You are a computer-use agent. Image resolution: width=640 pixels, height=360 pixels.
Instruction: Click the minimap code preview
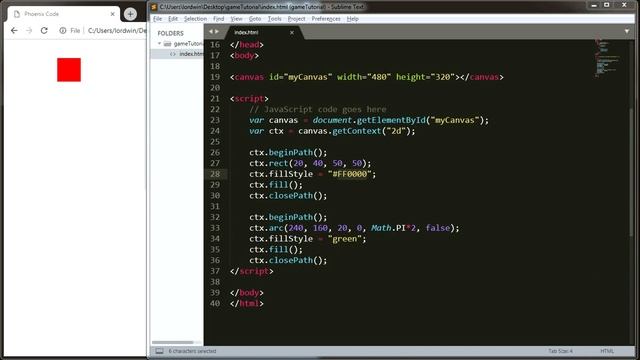click(x=607, y=57)
